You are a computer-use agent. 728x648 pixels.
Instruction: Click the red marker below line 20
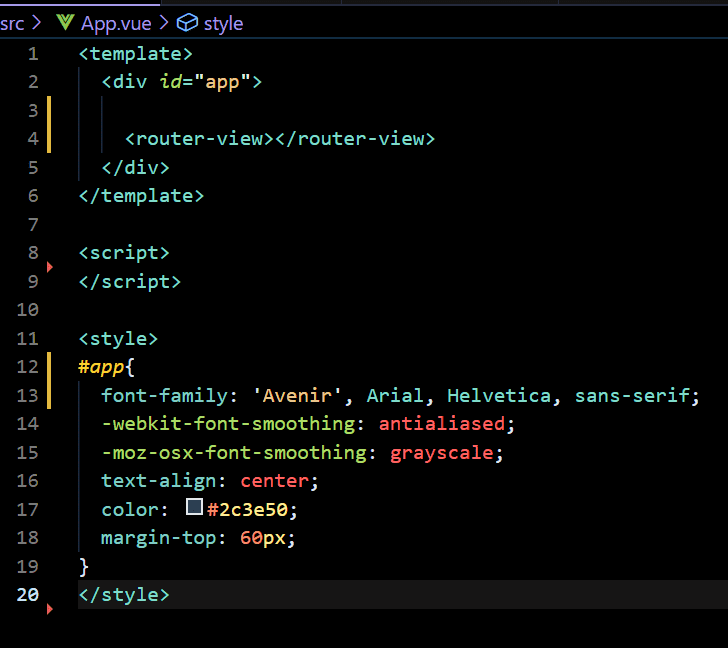click(50, 609)
